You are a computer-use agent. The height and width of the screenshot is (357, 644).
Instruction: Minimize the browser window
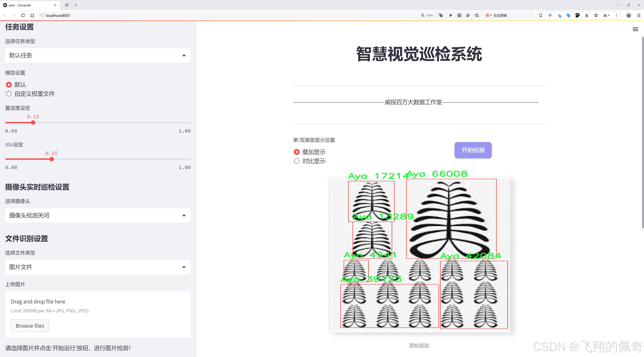click(x=618, y=5)
